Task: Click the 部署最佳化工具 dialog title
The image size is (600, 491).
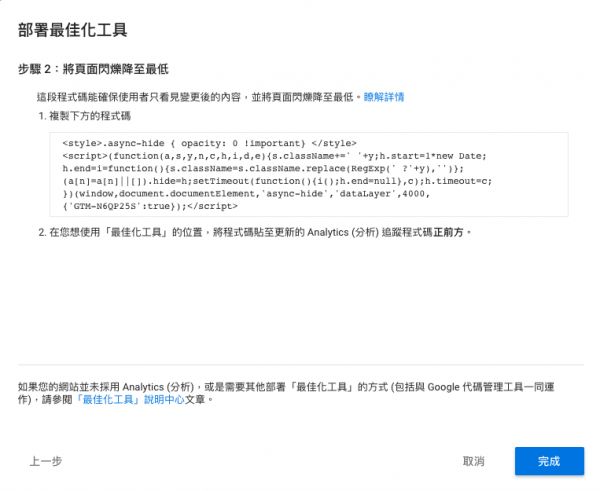Action: (73, 30)
